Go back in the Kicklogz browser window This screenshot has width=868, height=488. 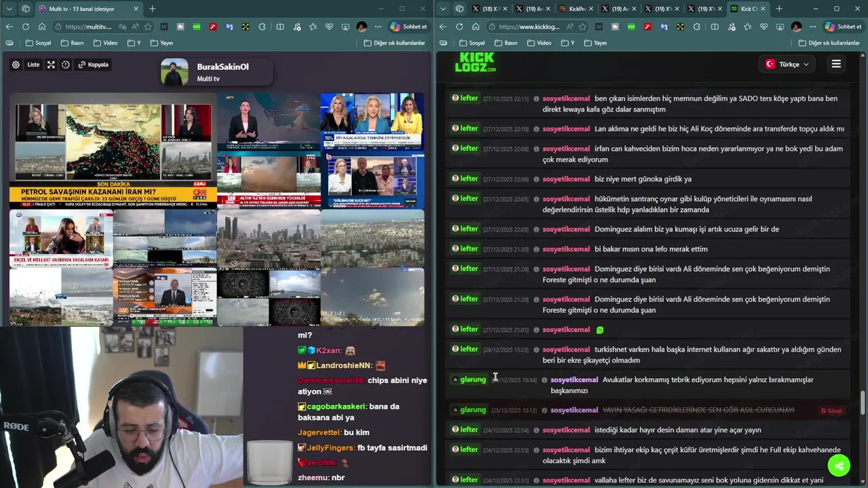tap(443, 26)
